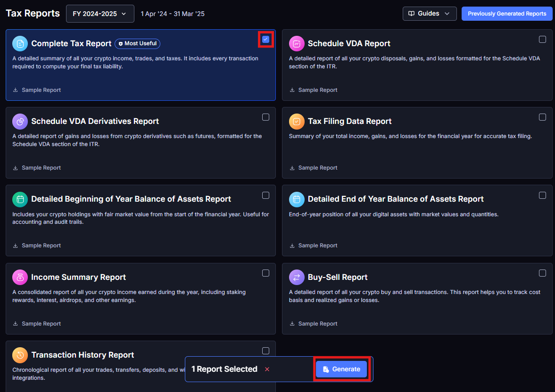Download Sample Report for Buy-Sell Report
Screen dimensions: 555x392
click(314, 324)
